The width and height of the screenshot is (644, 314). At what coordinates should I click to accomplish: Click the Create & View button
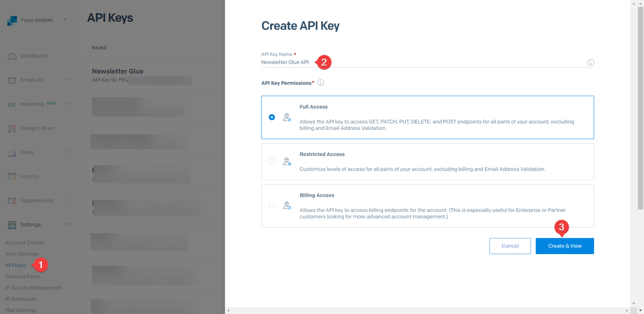(565, 246)
